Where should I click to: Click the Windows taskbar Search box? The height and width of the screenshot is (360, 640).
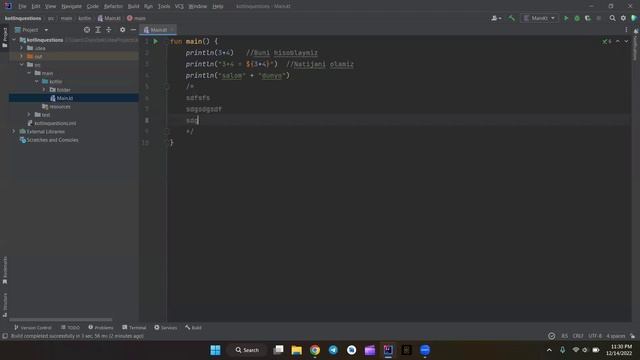pos(247,350)
